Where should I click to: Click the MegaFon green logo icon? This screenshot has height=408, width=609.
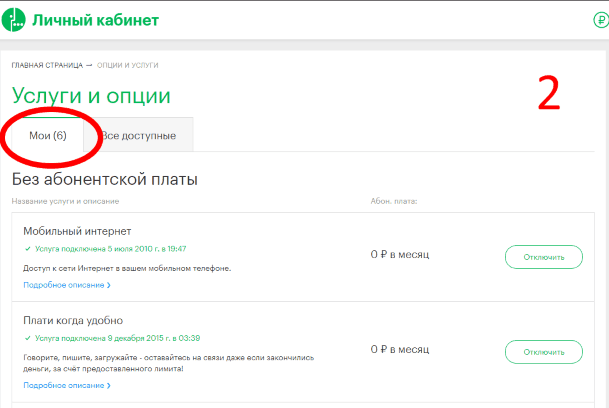(x=14, y=20)
